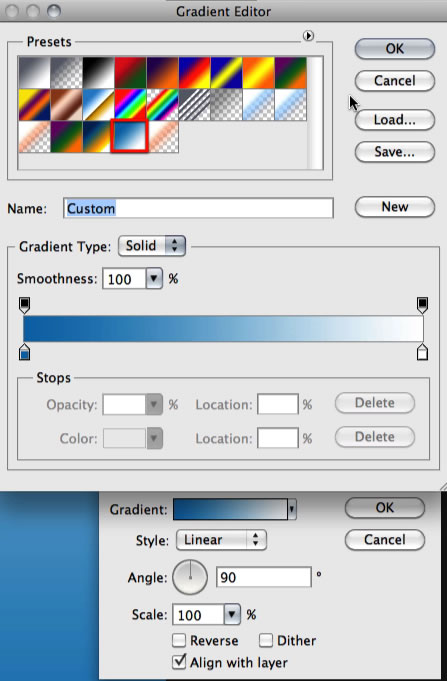Click Delete button in the Color row
The image size is (447, 681).
375,437
